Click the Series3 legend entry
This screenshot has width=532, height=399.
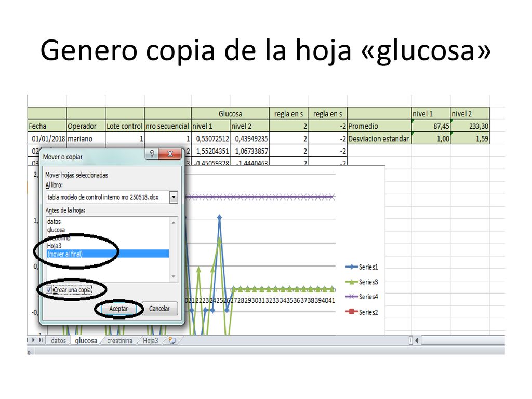pyautogui.click(x=362, y=282)
